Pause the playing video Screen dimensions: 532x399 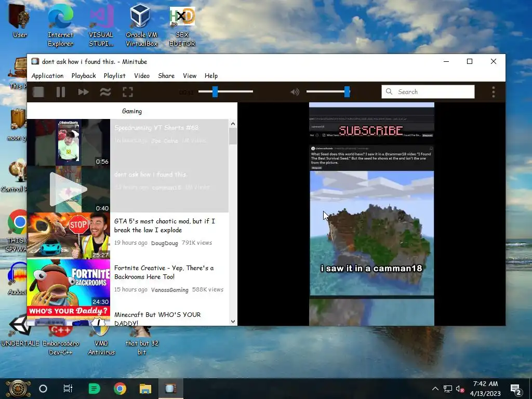point(61,92)
